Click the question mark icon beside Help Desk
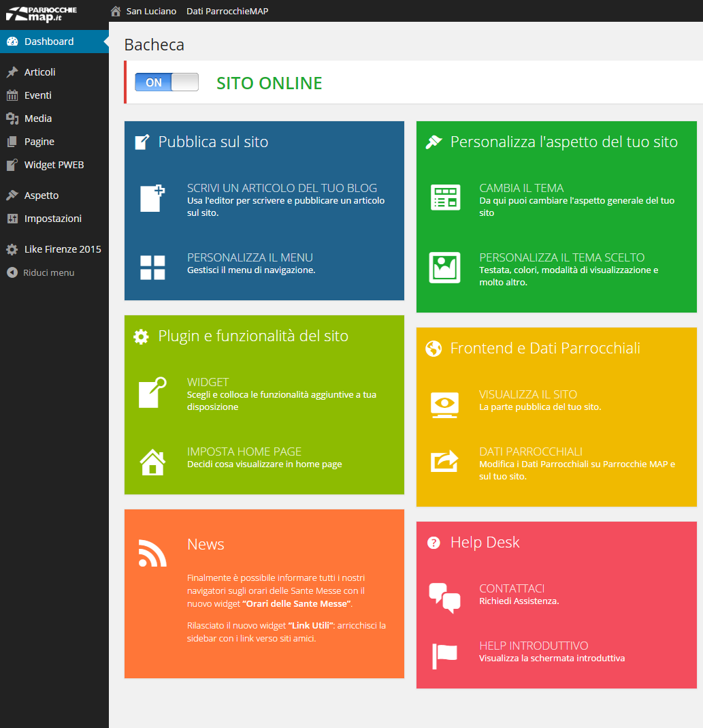This screenshot has height=728, width=703. [434, 542]
